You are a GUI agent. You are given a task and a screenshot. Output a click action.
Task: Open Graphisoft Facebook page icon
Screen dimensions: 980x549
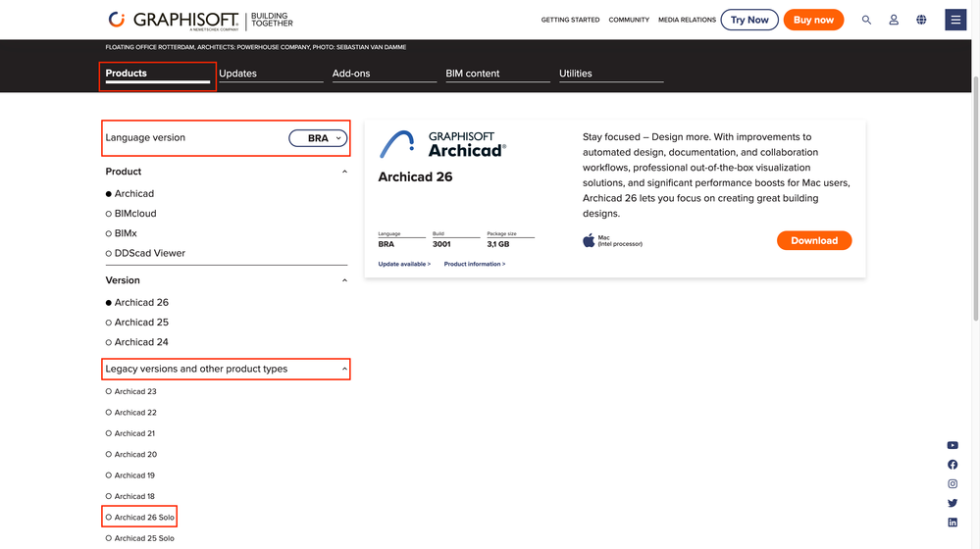point(953,465)
